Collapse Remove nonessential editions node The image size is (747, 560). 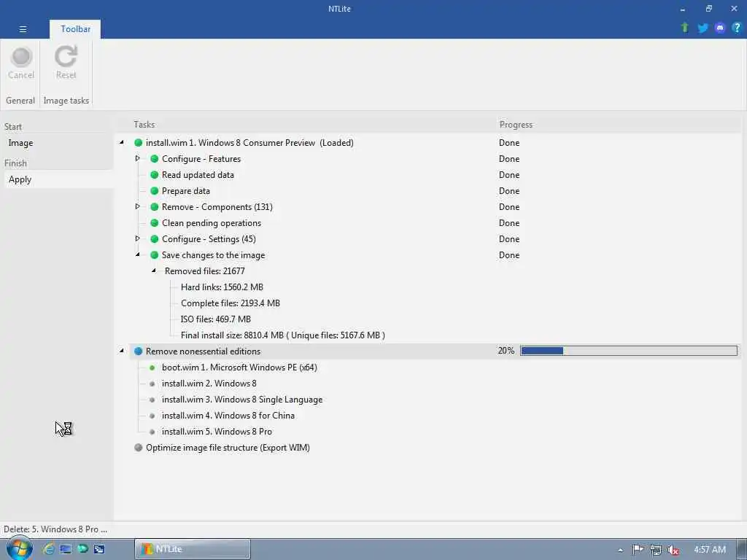[122, 351]
